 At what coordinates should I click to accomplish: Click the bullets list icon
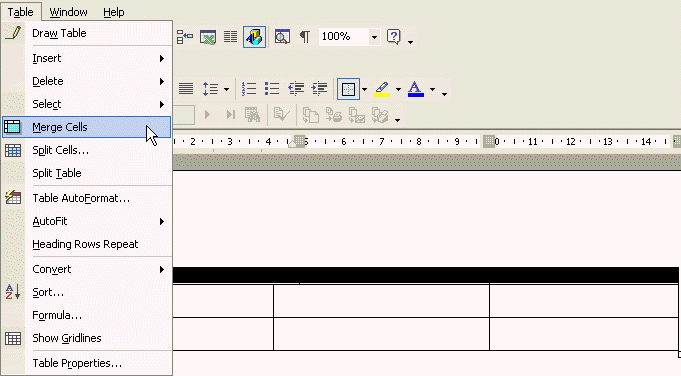pyautogui.click(x=272, y=89)
